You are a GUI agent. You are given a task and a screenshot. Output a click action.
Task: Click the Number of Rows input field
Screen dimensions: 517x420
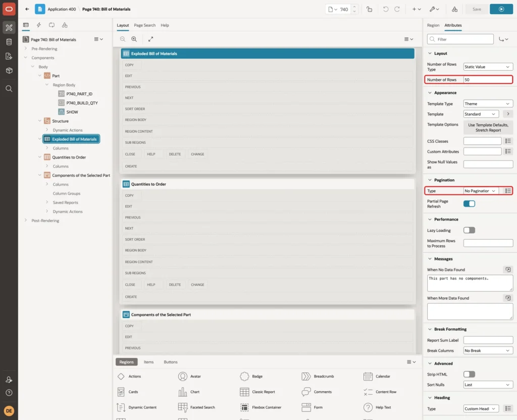(x=488, y=80)
